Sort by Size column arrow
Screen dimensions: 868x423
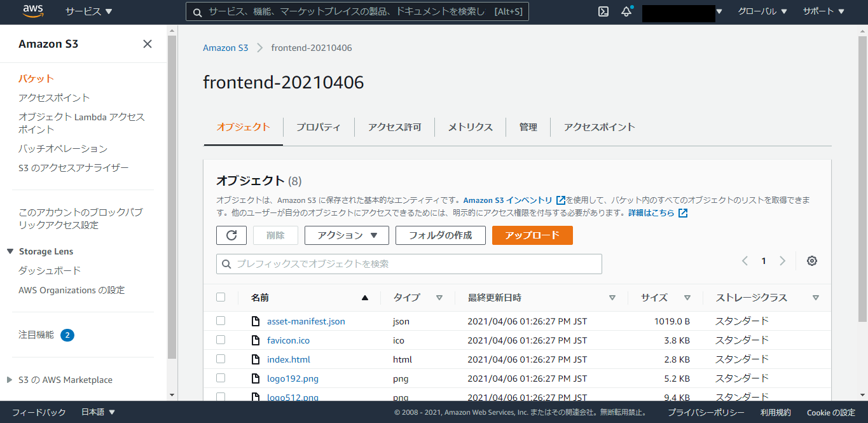click(x=687, y=298)
